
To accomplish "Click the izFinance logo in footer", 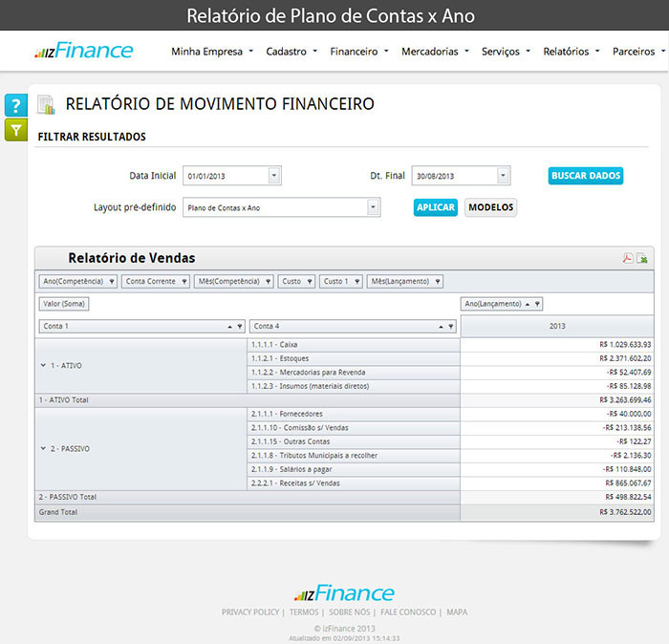I will coord(344,592).
